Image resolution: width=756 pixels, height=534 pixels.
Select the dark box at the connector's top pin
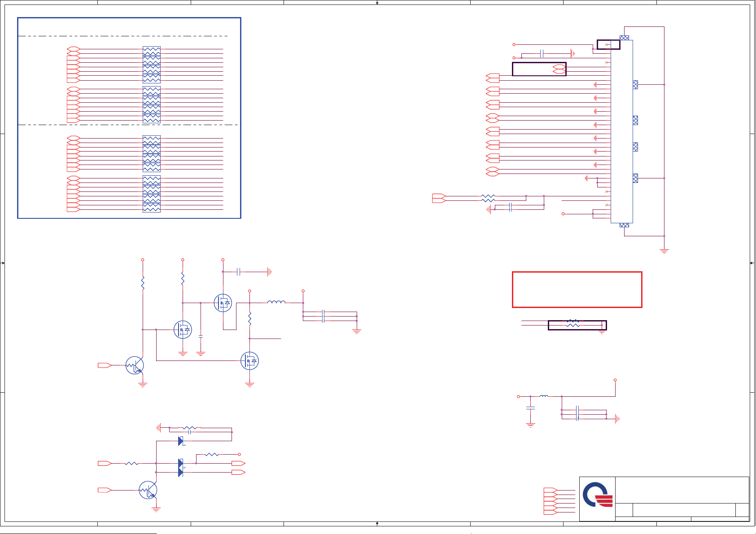[x=608, y=44]
